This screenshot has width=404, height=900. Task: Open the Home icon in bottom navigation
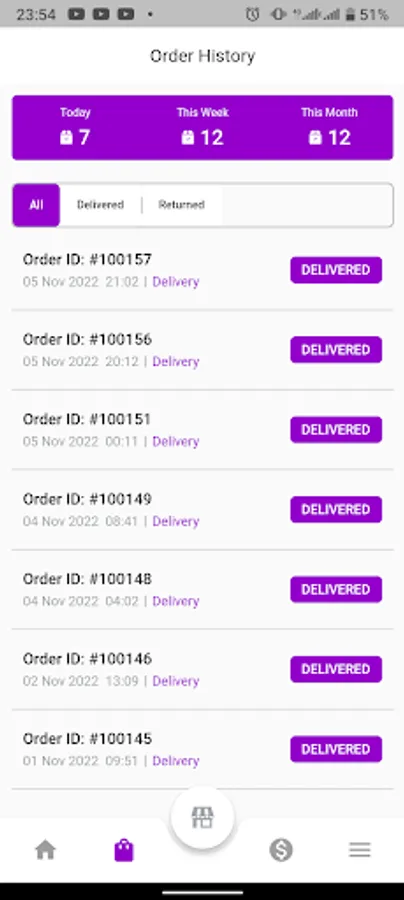[x=45, y=849]
